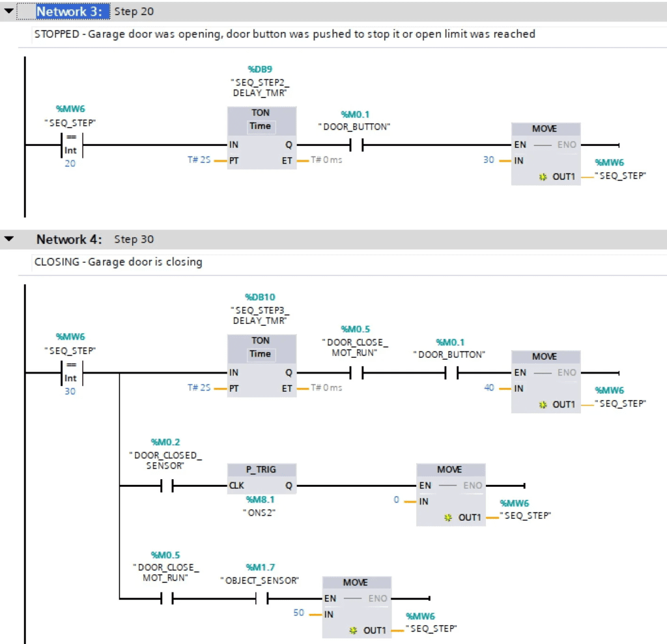Click the %M8.1 ONS2 address

pos(260,499)
